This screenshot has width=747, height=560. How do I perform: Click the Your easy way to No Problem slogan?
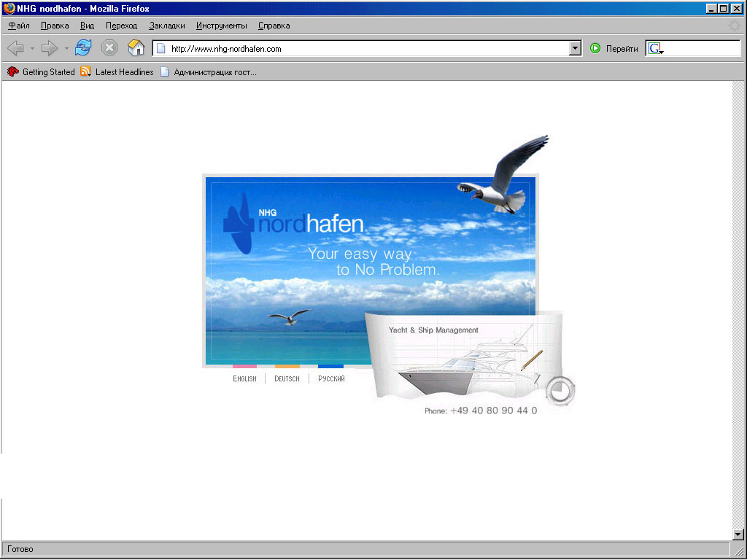pos(373,262)
